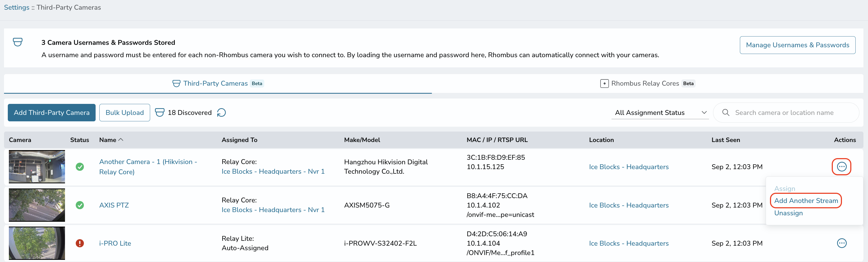Open actions ellipsis menu for Hikvision camera
This screenshot has height=262, width=868.
(841, 167)
